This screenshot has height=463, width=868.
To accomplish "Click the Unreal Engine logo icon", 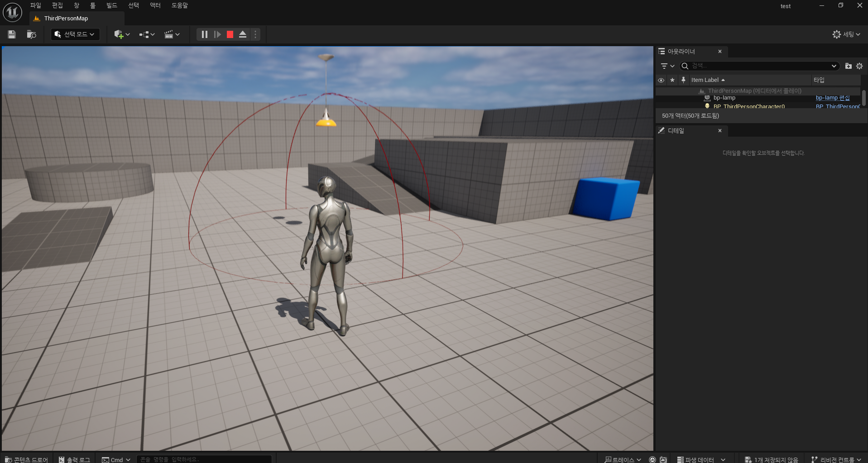I will (x=12, y=12).
